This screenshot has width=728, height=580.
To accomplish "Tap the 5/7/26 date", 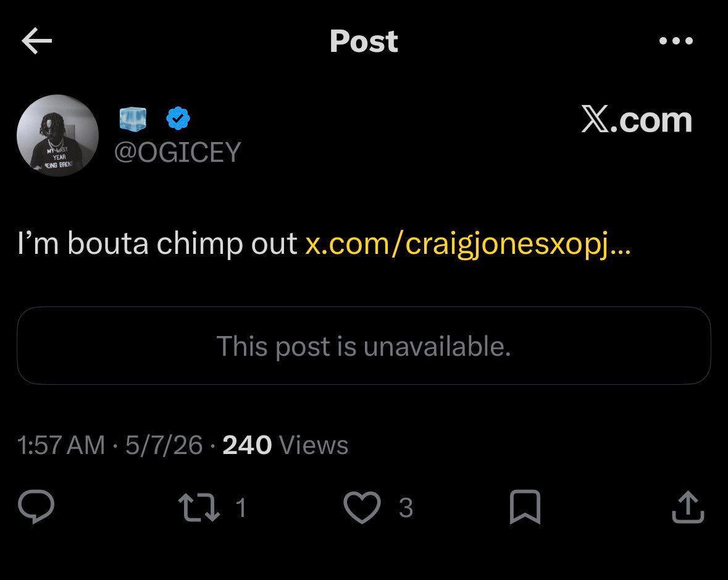I will (x=164, y=445).
